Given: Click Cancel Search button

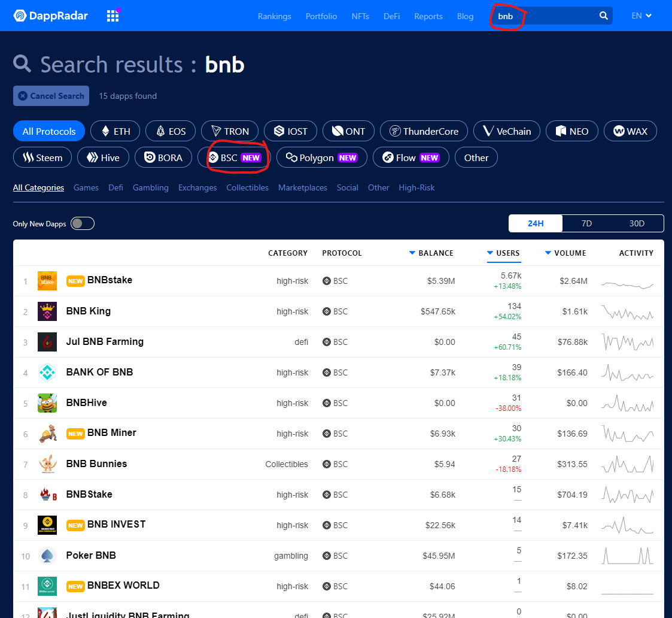Looking at the screenshot, I should [51, 96].
